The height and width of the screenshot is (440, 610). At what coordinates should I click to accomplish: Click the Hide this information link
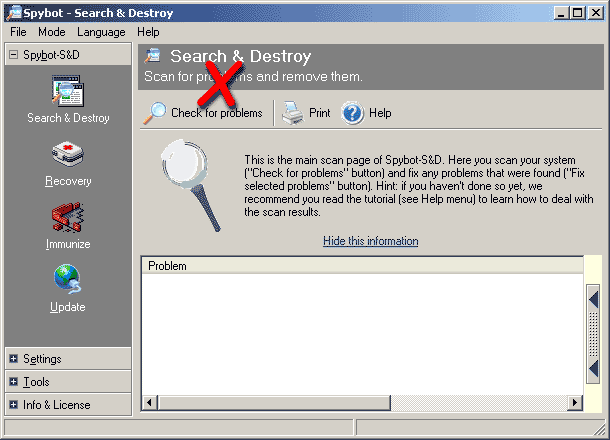tap(370, 241)
